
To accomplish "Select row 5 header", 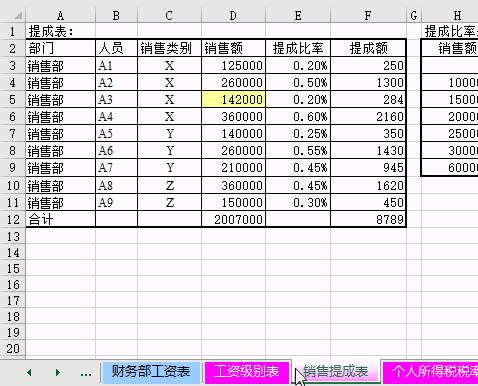I will coord(12,99).
